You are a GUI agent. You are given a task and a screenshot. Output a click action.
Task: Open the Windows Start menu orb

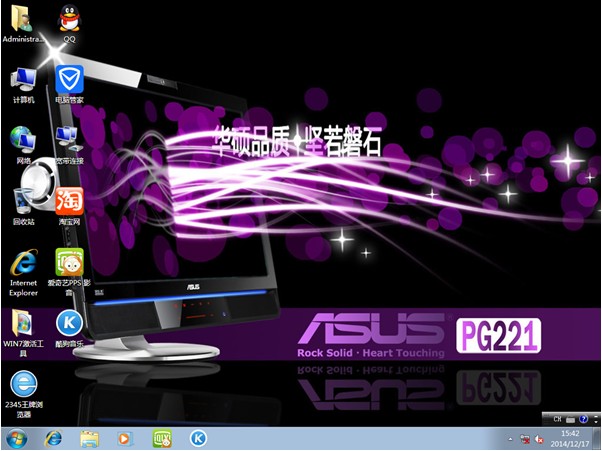point(16,439)
